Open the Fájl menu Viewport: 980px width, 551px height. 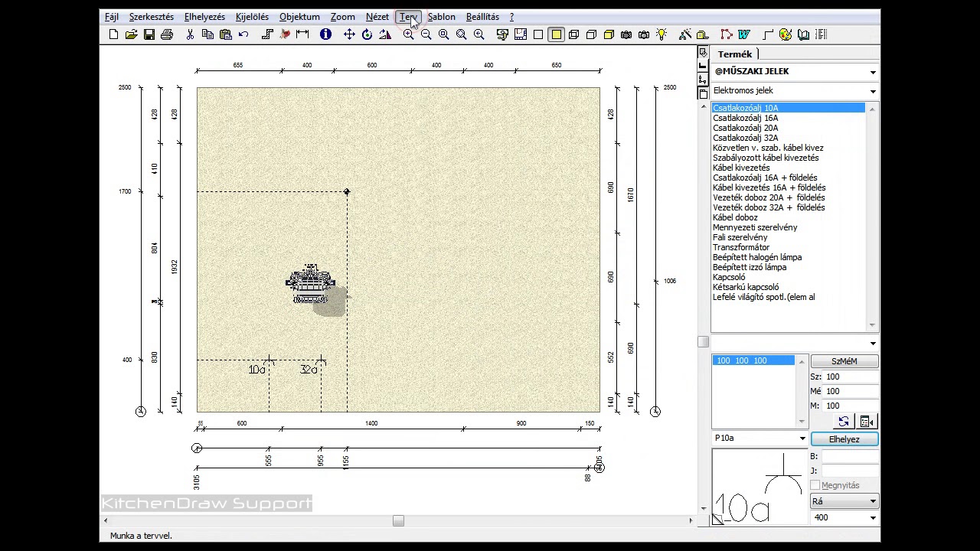[x=112, y=17]
